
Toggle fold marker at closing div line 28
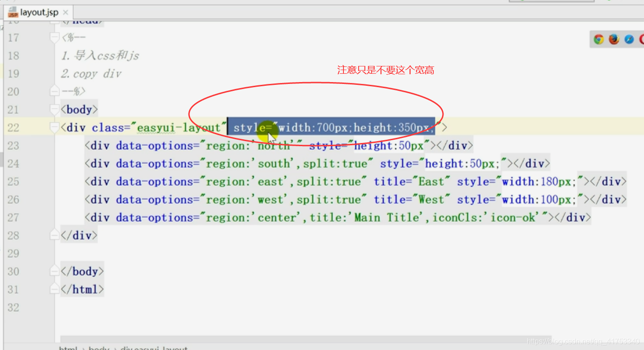pos(55,235)
